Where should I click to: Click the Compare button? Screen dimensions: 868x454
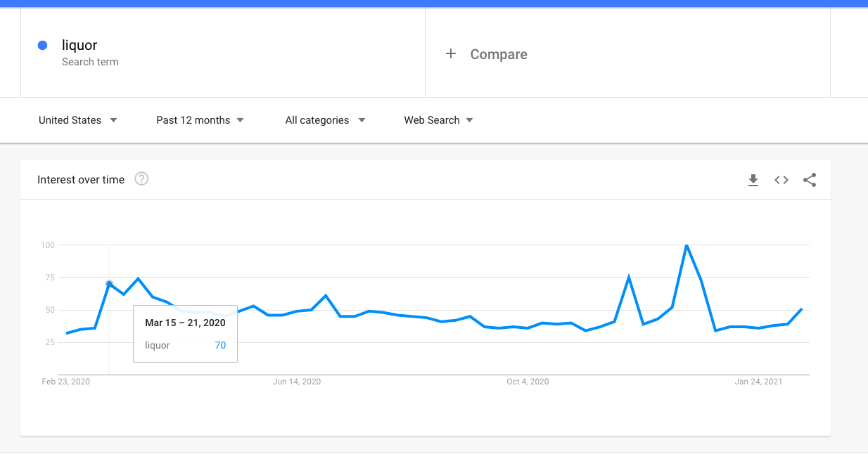point(498,54)
